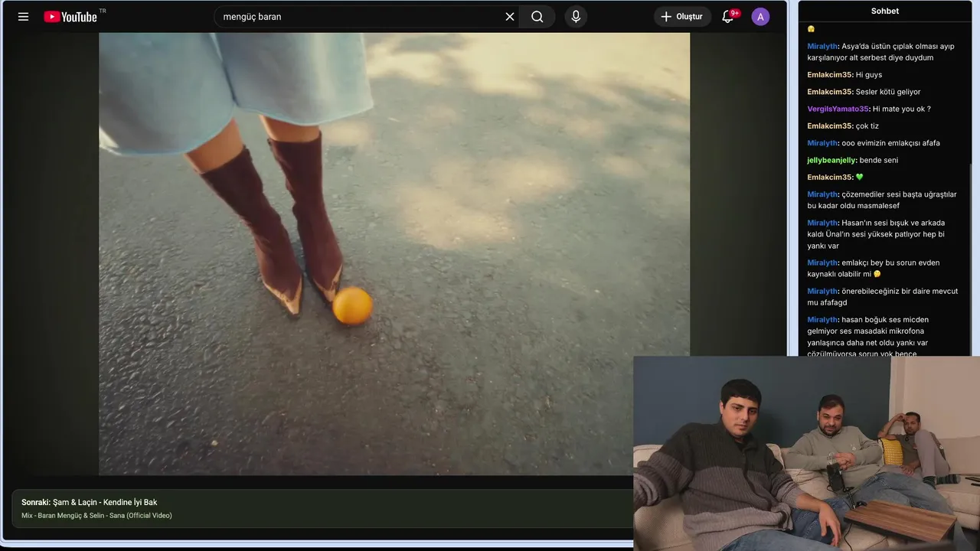This screenshot has height=551, width=980.
Task: Select chat message 'çok tiz'
Action: (867, 126)
